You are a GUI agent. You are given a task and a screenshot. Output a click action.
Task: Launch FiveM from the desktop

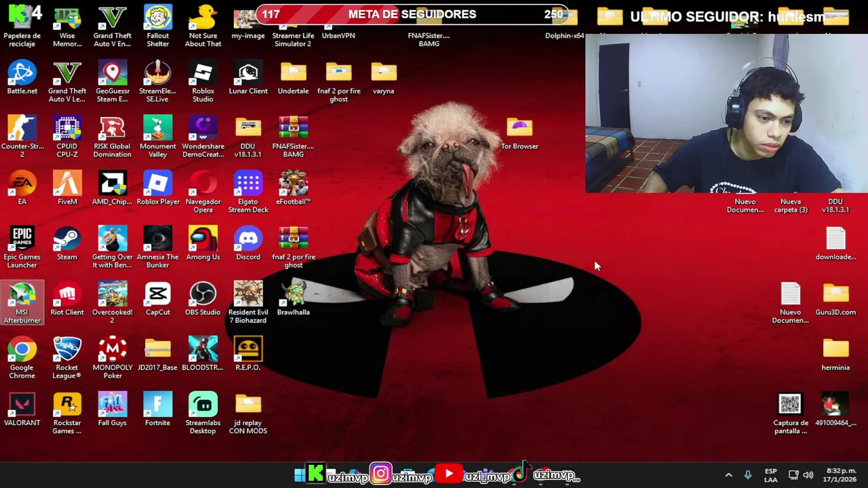[x=67, y=188]
